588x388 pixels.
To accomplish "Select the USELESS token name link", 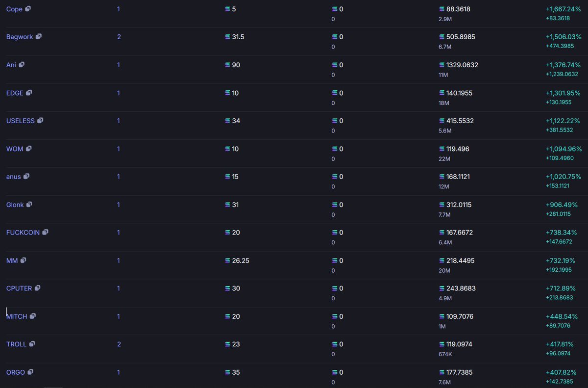I will pos(21,121).
